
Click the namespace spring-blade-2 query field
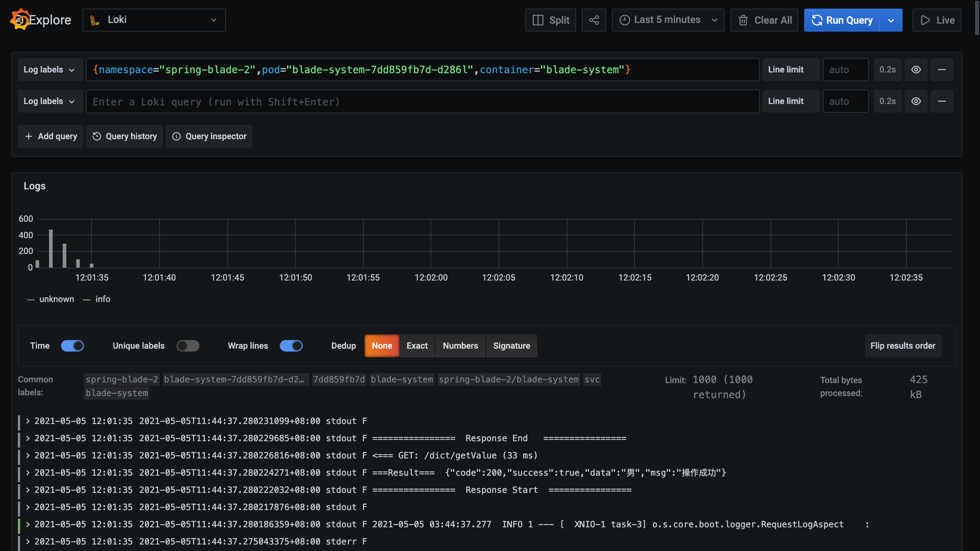pyautogui.click(x=422, y=70)
